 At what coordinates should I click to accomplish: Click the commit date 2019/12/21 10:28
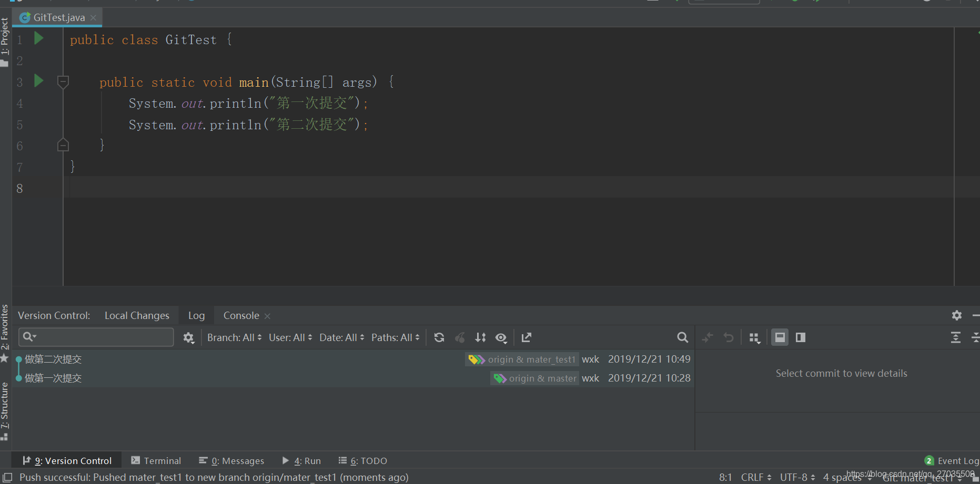649,378
